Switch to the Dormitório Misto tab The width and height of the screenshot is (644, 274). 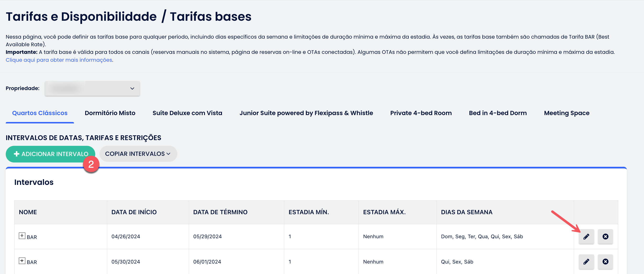110,113
